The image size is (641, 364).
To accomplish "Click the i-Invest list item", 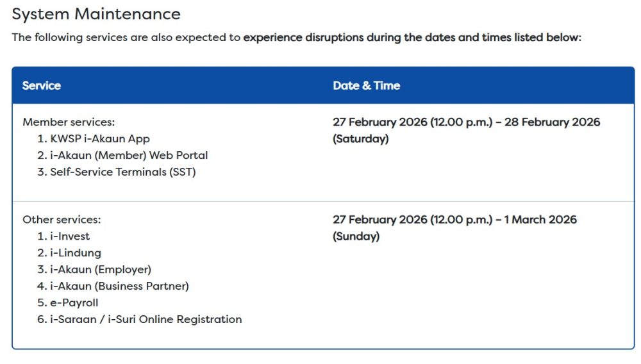I will [70, 236].
